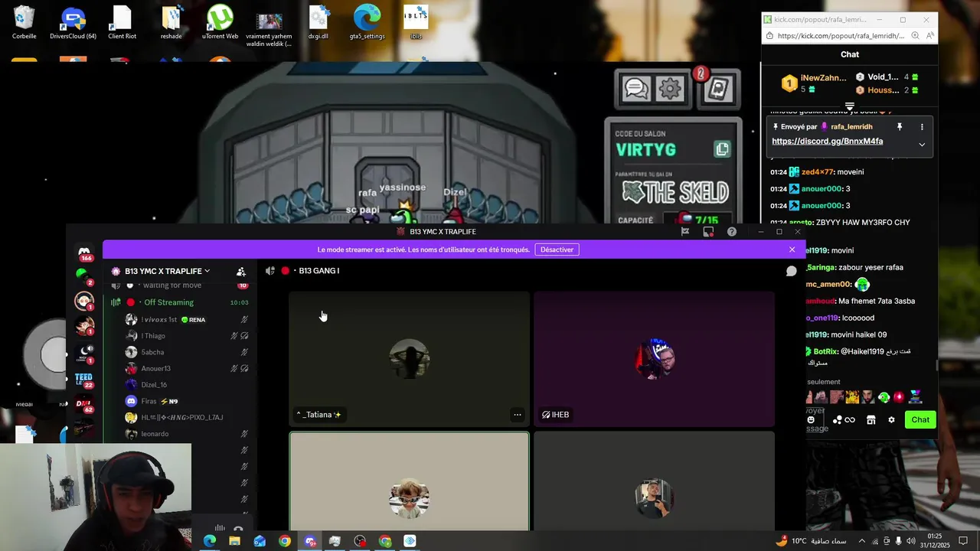
Task: Click iNewZahn top gifter entry
Action: [x=815, y=83]
